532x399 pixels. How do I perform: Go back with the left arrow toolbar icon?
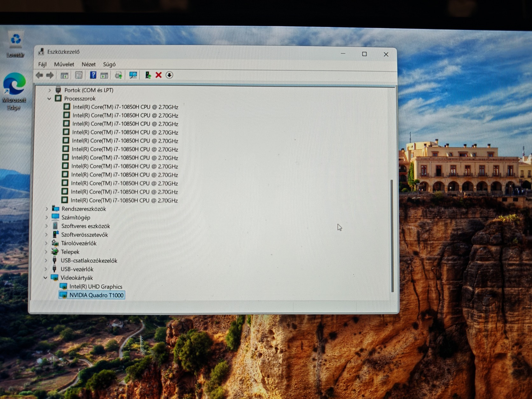[x=39, y=75]
